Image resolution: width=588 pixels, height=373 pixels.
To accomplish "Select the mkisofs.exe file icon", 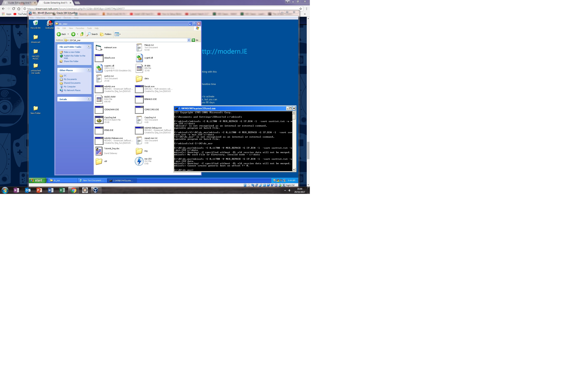I will click(x=99, y=58).
